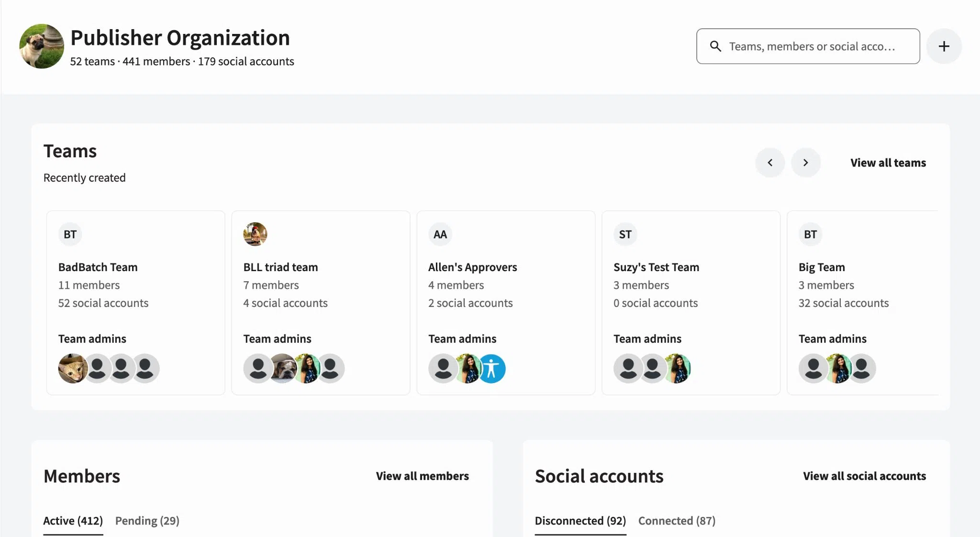Select the Disconnected (92) tab
980x537 pixels.
pos(580,521)
